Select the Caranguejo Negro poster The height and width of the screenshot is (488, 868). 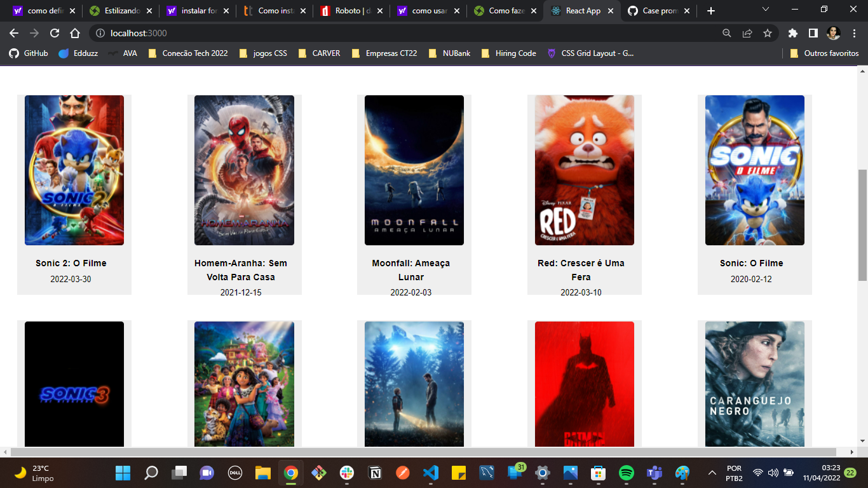(x=755, y=384)
